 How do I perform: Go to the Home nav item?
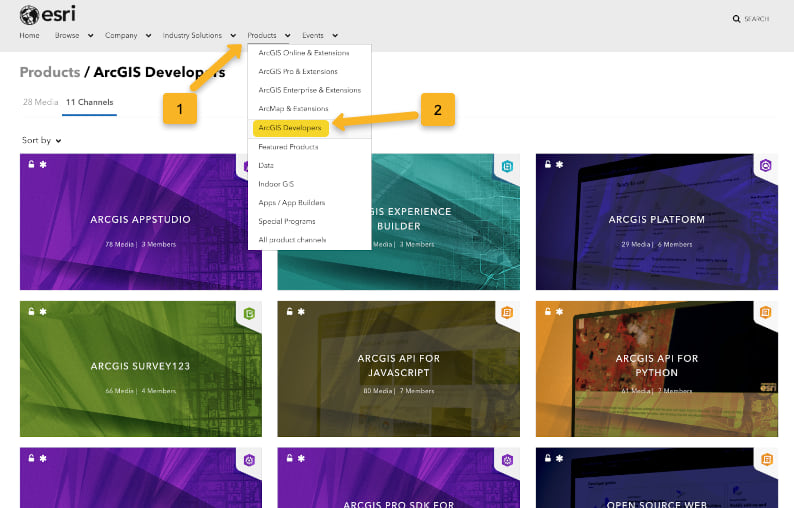(x=29, y=35)
